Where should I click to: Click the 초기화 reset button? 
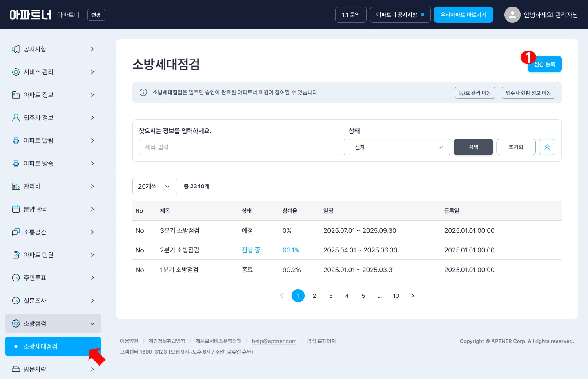point(516,147)
